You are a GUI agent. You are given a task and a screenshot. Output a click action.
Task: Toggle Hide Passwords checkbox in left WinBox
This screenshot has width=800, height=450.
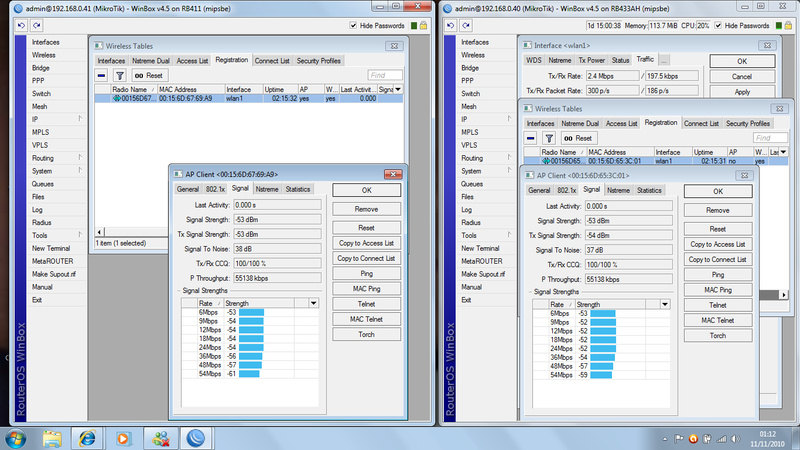click(354, 24)
